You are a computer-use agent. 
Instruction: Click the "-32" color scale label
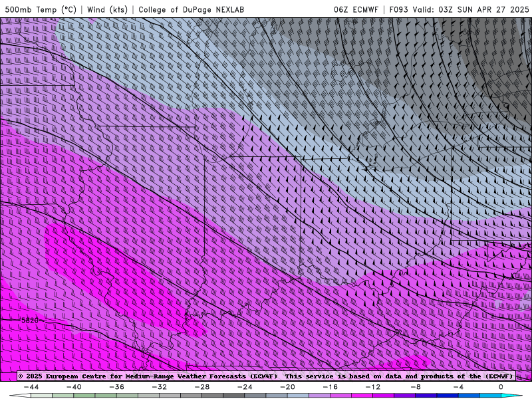tap(160, 387)
